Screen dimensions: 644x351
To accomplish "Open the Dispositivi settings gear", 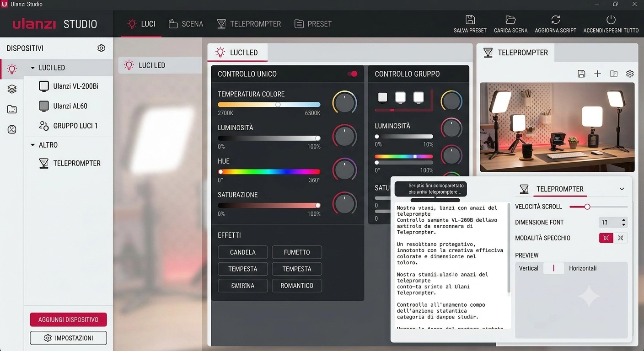I will (102, 48).
